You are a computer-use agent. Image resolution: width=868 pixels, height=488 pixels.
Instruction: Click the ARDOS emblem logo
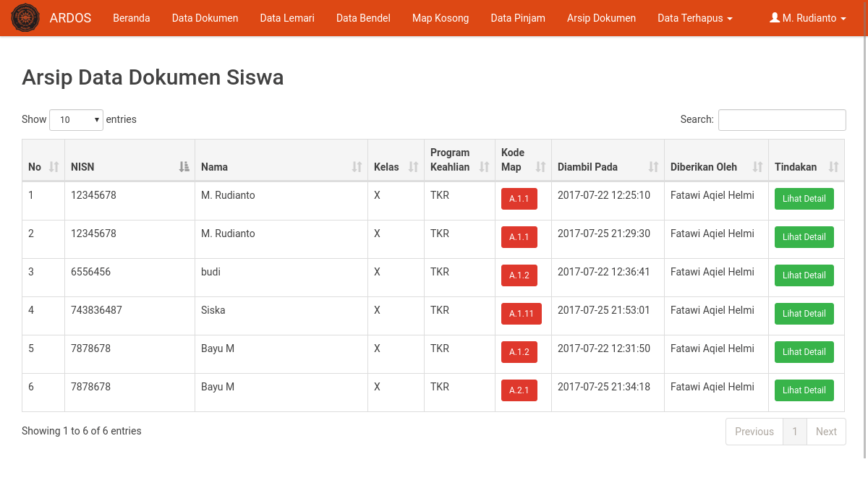coord(25,17)
